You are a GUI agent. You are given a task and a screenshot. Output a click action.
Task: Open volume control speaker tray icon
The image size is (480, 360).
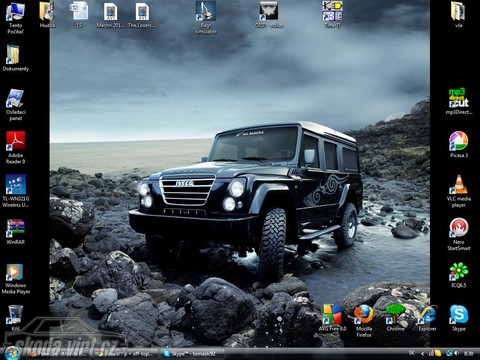click(457, 353)
